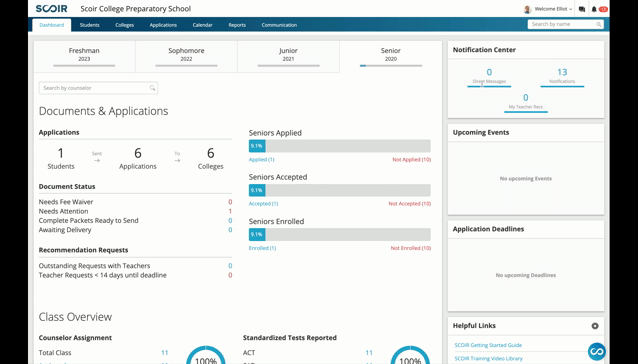Click the Not Enrolled (10) link
The width and height of the screenshot is (638, 364).
click(411, 248)
